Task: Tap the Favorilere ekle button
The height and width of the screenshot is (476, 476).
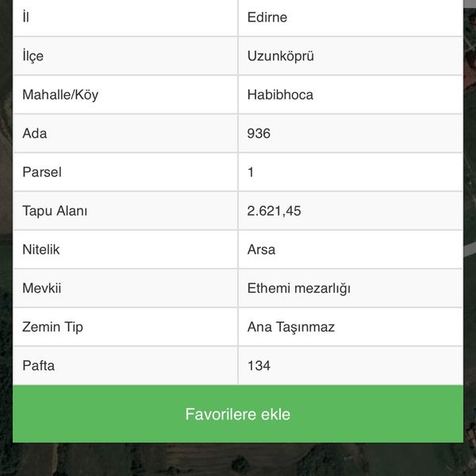Action: (x=238, y=414)
